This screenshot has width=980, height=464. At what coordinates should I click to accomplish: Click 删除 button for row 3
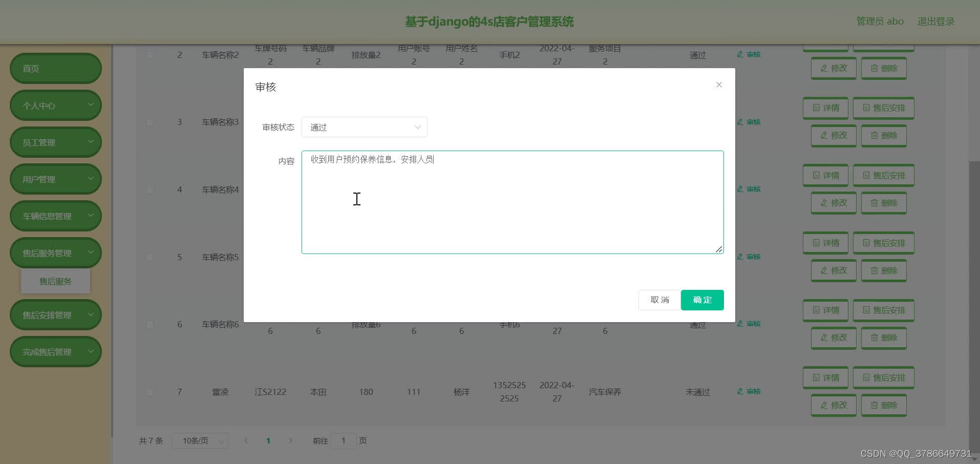tap(884, 136)
